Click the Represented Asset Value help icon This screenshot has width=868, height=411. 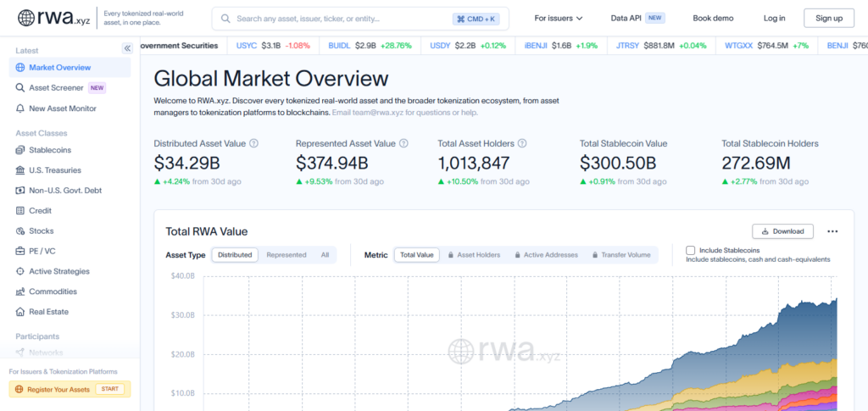[403, 143]
